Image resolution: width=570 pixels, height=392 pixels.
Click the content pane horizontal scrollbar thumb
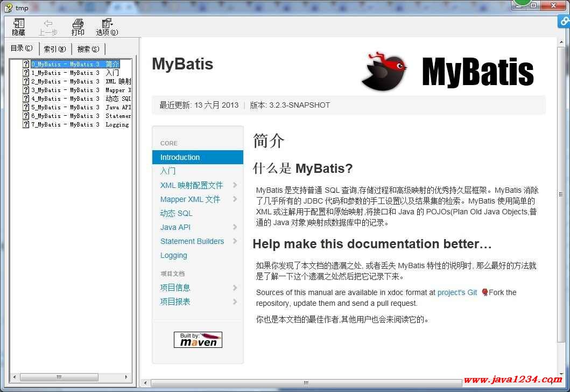click(x=306, y=383)
